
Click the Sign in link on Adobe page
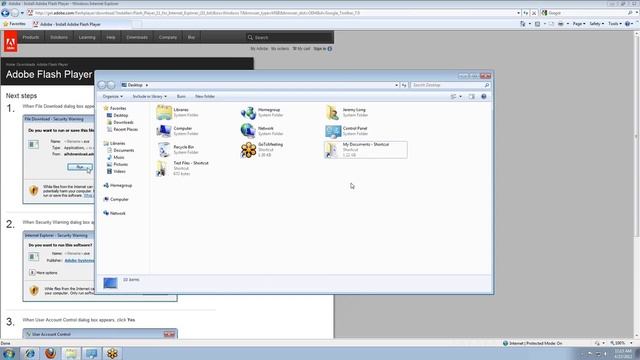(320, 49)
